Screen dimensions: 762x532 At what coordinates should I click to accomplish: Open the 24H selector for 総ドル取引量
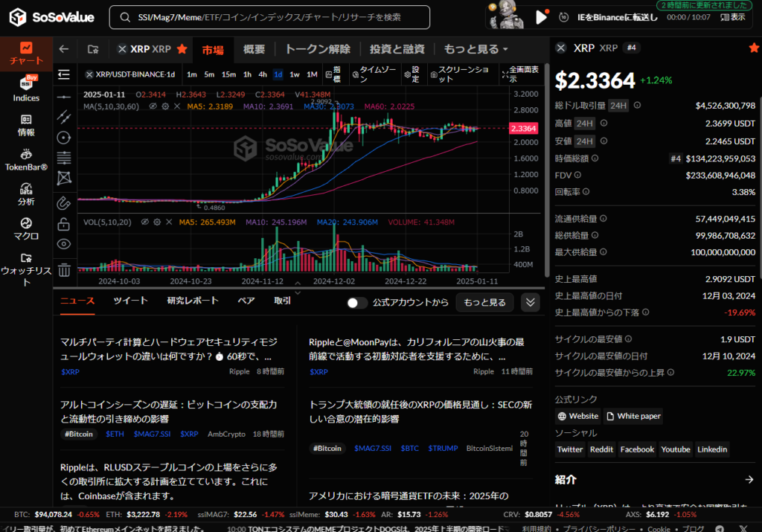[618, 106]
